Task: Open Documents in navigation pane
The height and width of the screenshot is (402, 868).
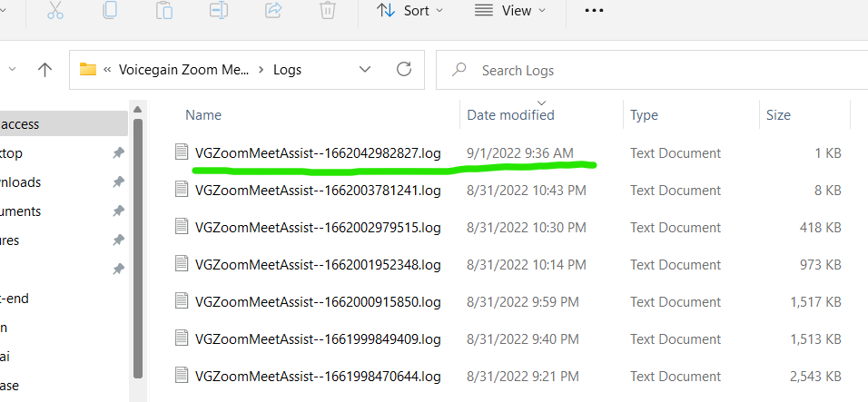Action: pyautogui.click(x=21, y=211)
